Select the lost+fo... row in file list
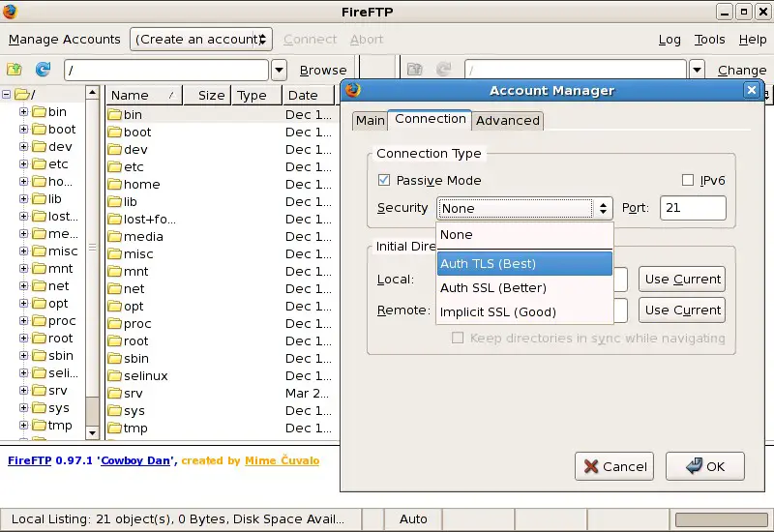This screenshot has height=532, width=774. tap(223, 220)
